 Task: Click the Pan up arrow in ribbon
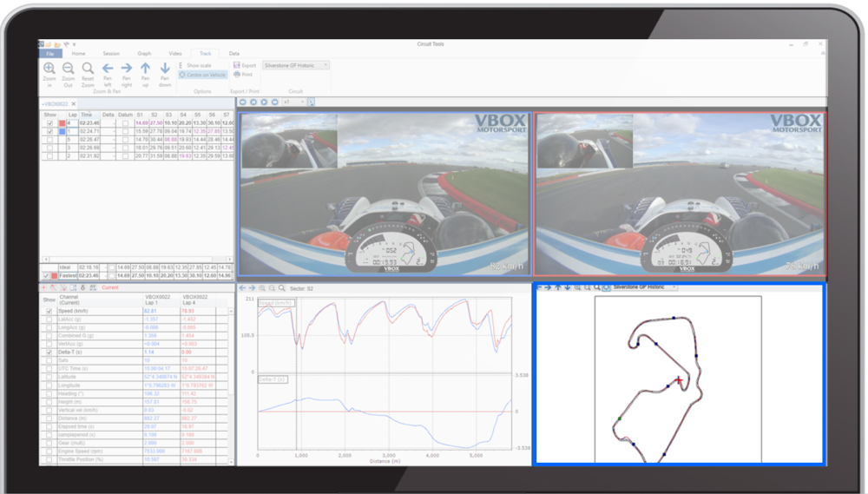[146, 68]
